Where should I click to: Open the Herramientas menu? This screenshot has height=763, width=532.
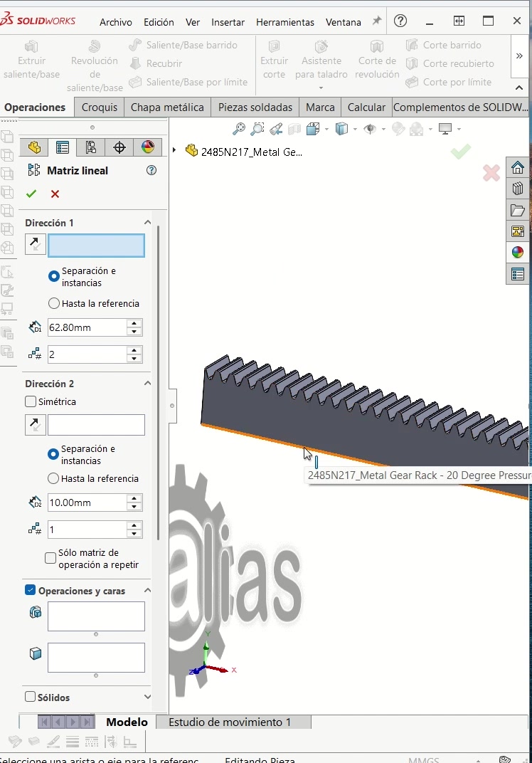tap(285, 22)
